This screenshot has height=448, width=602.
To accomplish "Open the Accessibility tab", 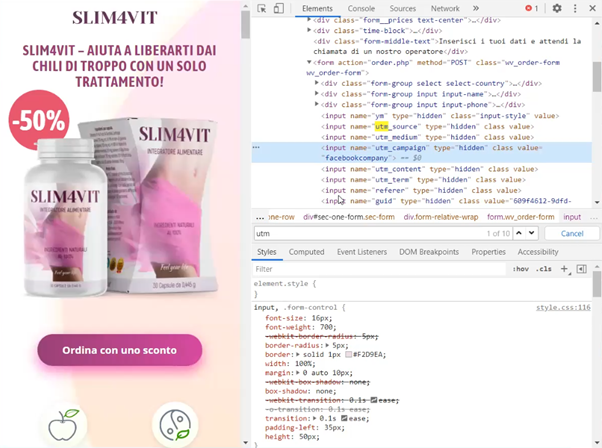I will coord(538,252).
